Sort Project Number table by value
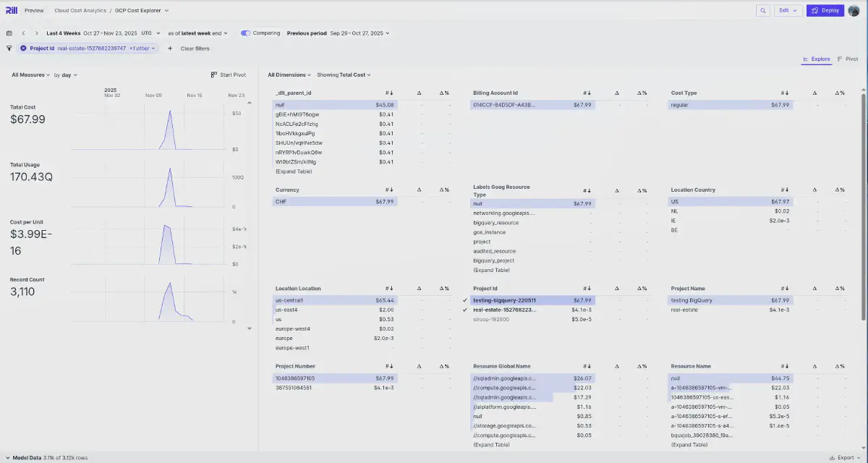 [389, 367]
